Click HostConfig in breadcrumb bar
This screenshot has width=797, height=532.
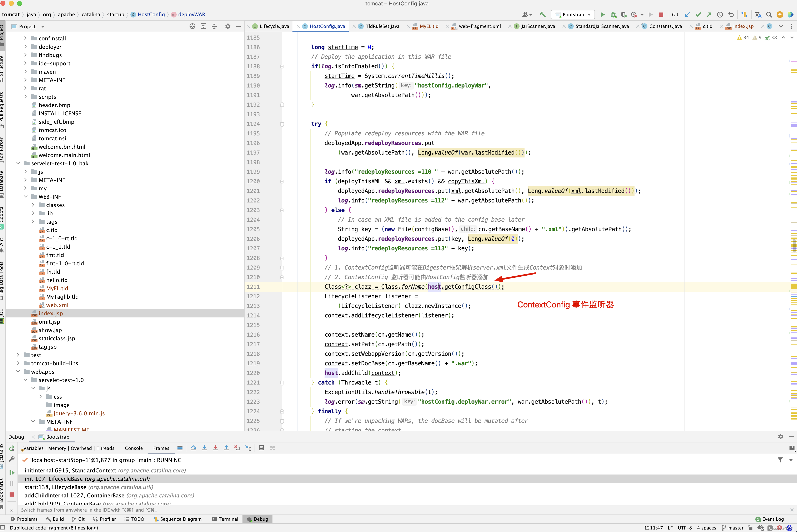(148, 15)
